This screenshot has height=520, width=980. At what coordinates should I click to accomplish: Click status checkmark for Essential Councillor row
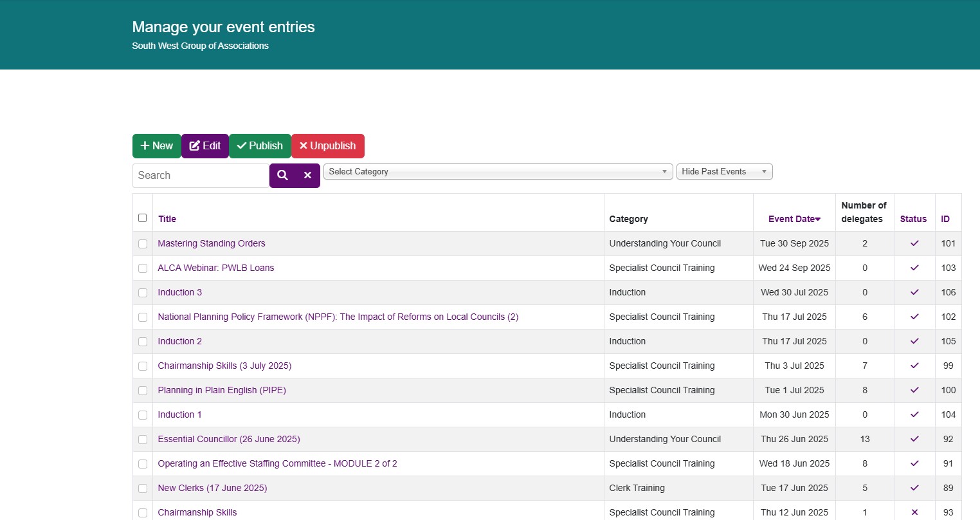tap(914, 439)
